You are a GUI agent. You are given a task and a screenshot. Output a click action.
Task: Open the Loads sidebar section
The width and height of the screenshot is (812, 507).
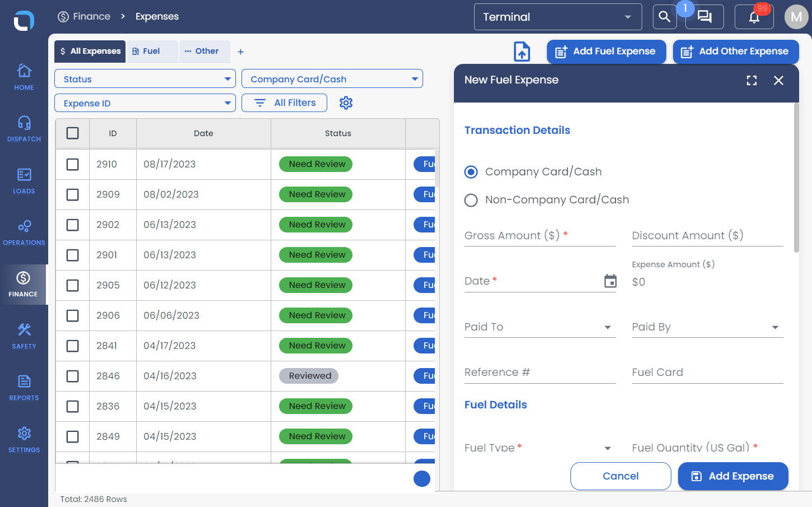[x=24, y=181]
